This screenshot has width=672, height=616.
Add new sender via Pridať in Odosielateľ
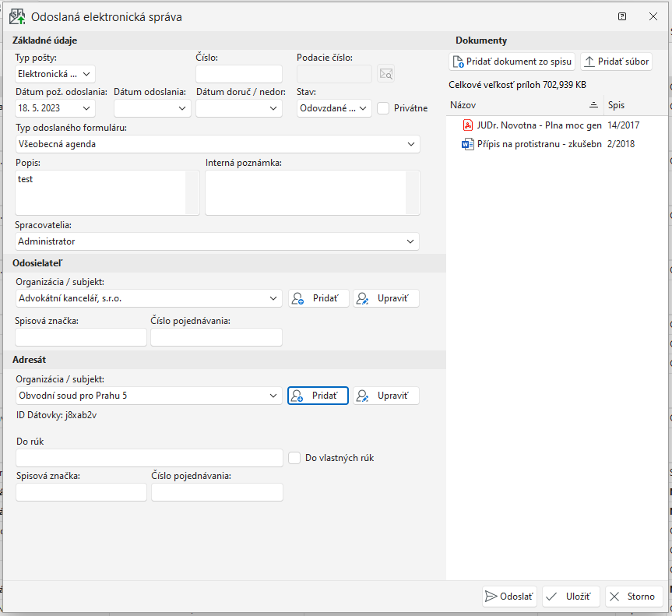click(318, 298)
